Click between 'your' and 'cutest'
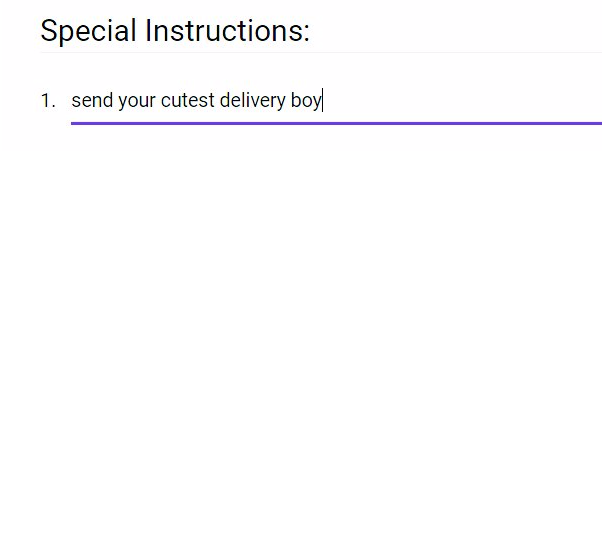 click(158, 100)
